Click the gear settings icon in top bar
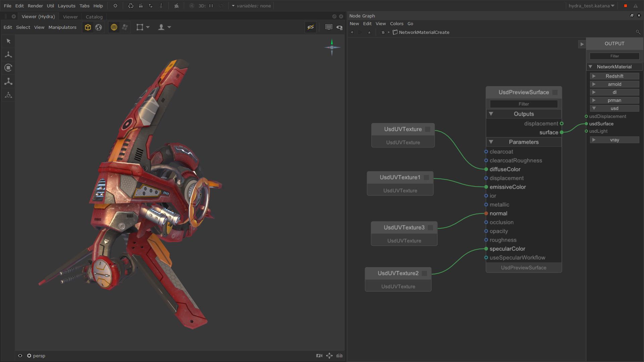The width and height of the screenshot is (644, 362). (x=115, y=6)
